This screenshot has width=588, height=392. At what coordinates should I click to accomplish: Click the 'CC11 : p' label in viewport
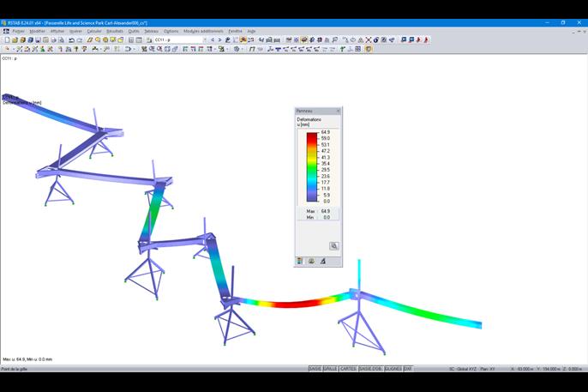point(9,58)
